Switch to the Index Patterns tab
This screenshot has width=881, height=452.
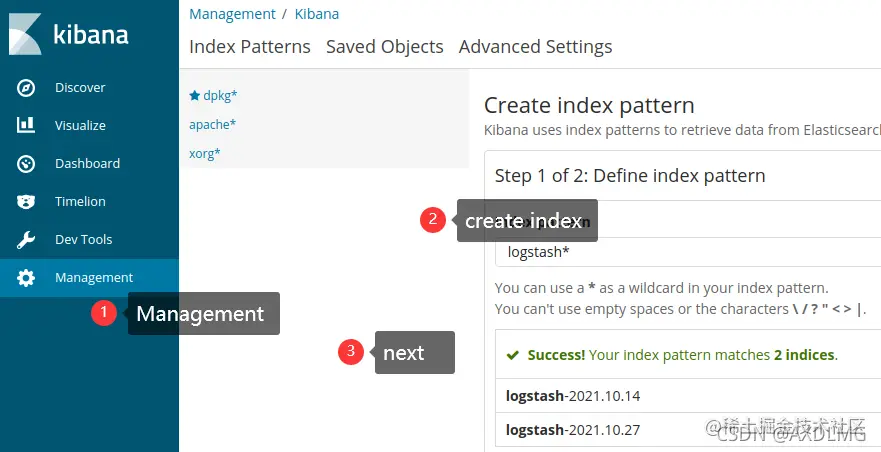tap(249, 47)
